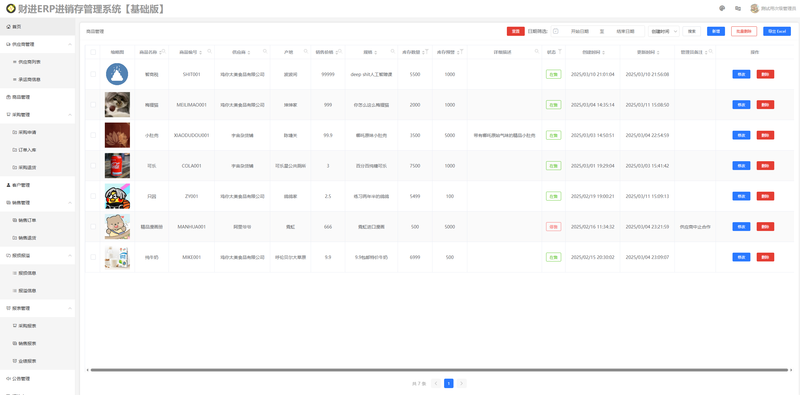The image size is (800, 395).
Task: Click the red 重置 reset button
Action: (x=515, y=31)
